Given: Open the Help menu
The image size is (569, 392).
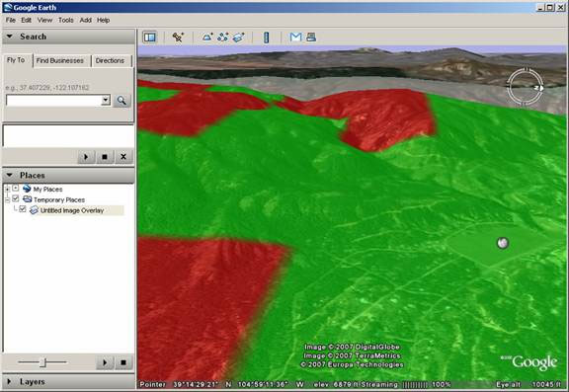Looking at the screenshot, I should click(103, 21).
